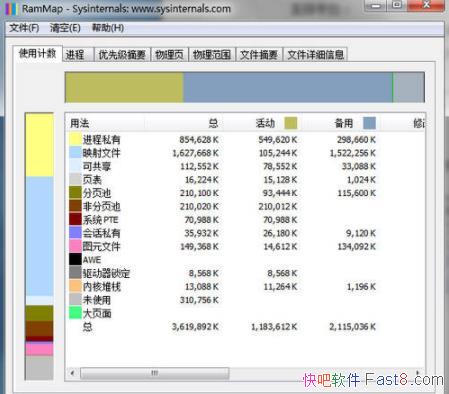Click the active total 1,183,612 K
The image size is (449, 394).
274,327
